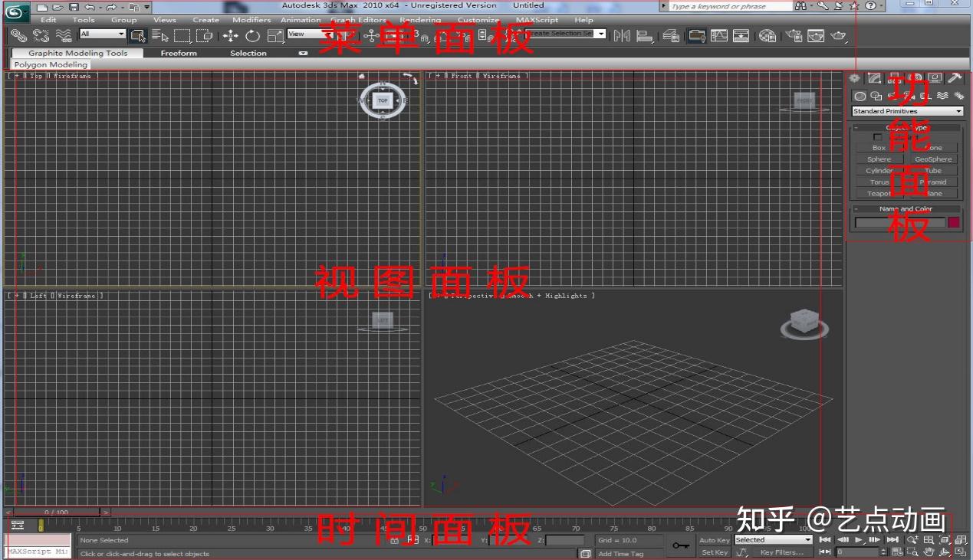Image resolution: width=973 pixels, height=560 pixels.
Task: Click the binoculars search icon
Action: pyautogui.click(x=801, y=6)
